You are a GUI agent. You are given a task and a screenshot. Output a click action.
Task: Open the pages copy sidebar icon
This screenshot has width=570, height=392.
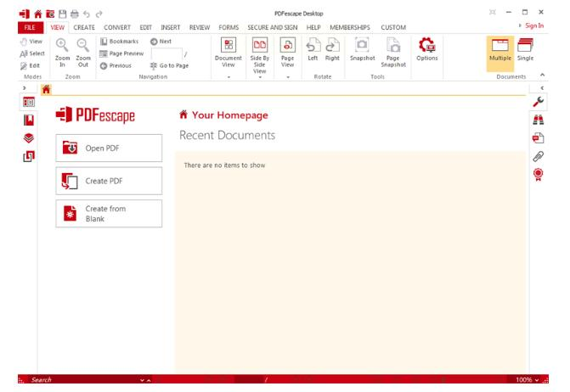(29, 156)
